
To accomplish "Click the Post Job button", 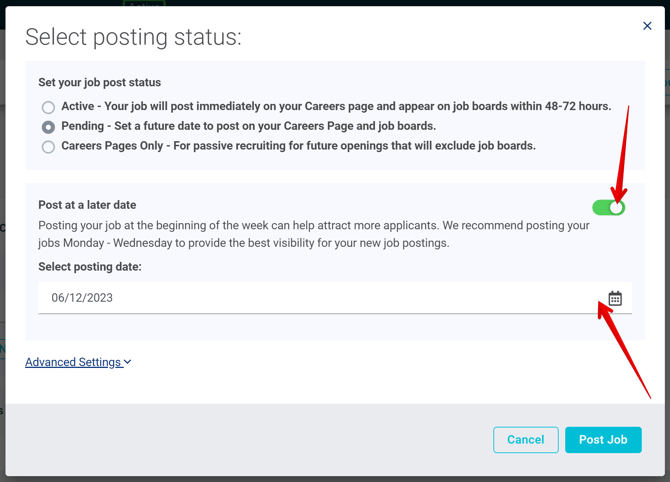I will [603, 440].
